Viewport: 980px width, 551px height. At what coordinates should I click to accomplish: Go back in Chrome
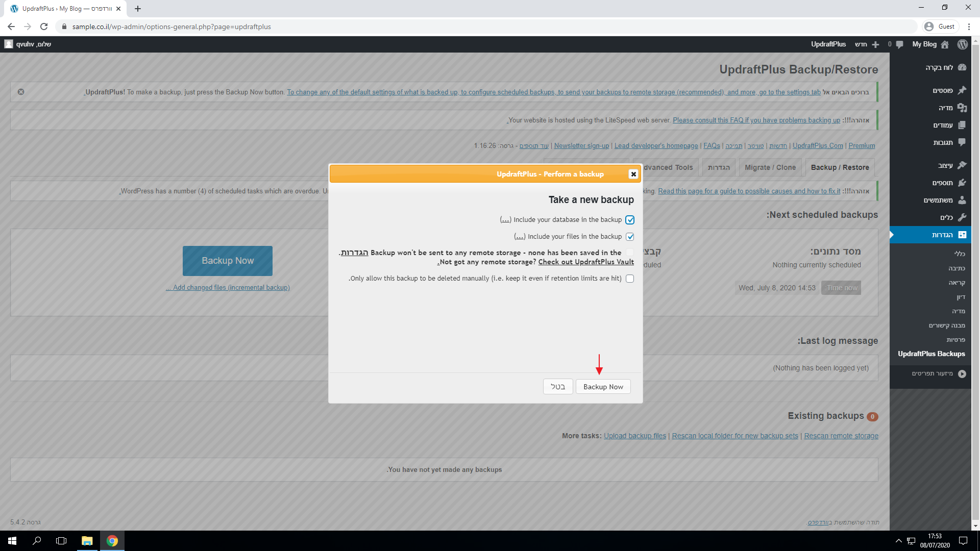(11, 27)
